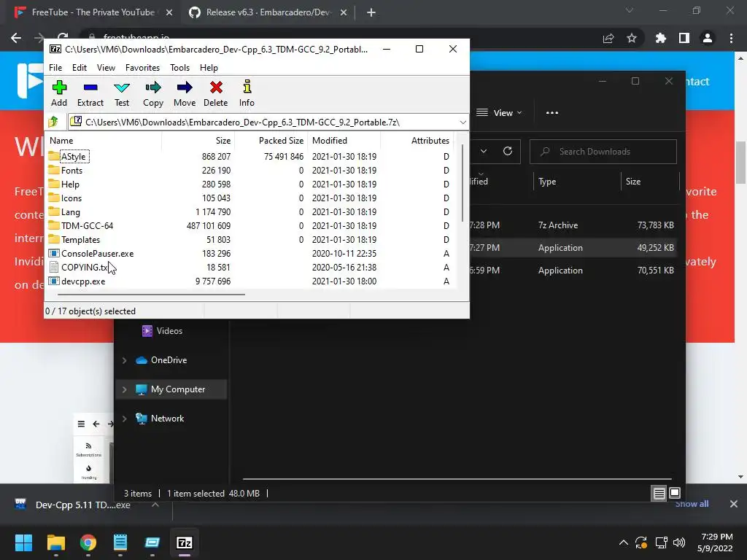Screen dimensions: 747x560
Task: Select ConsolePauser.exe in the list
Action: coord(97,253)
